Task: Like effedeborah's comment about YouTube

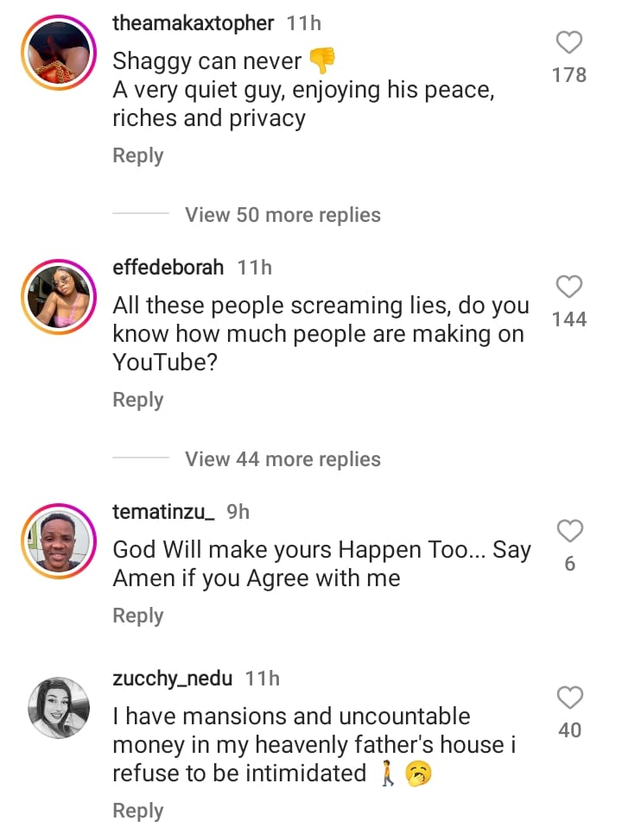Action: (x=569, y=287)
